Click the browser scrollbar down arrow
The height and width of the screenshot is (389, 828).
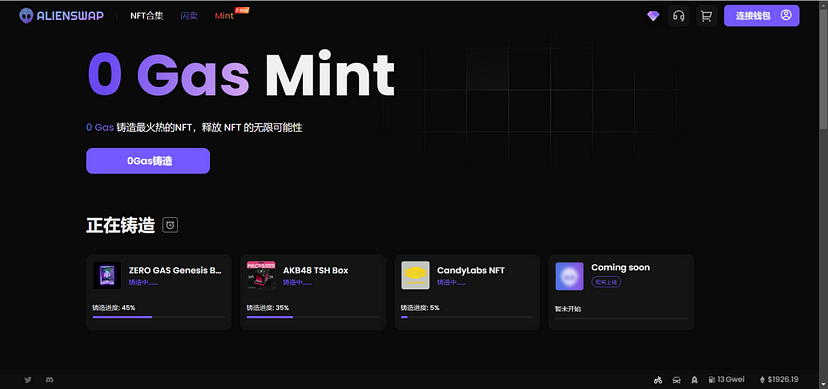(x=823, y=384)
